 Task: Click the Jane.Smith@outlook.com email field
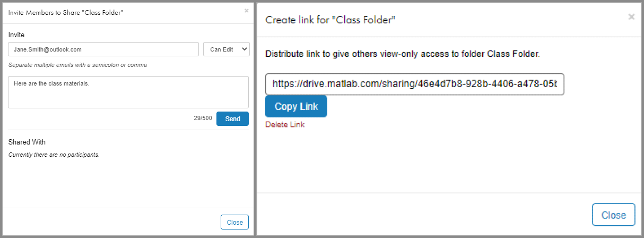(103, 49)
